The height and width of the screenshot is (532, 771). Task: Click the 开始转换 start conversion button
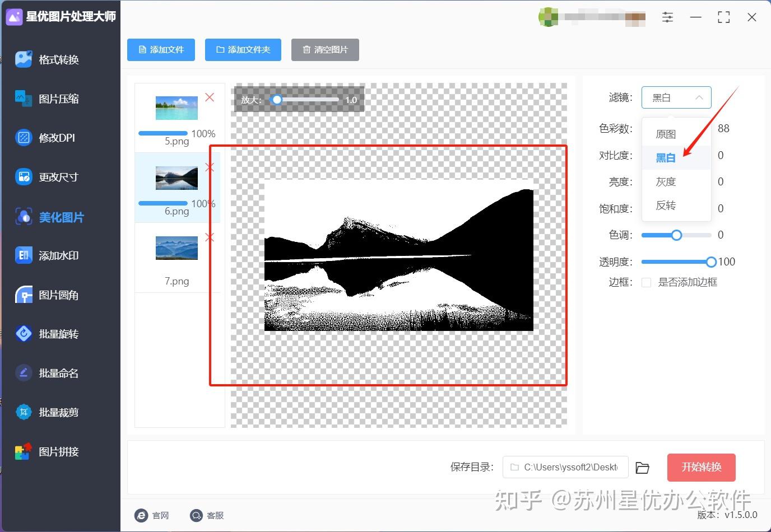[x=701, y=467]
